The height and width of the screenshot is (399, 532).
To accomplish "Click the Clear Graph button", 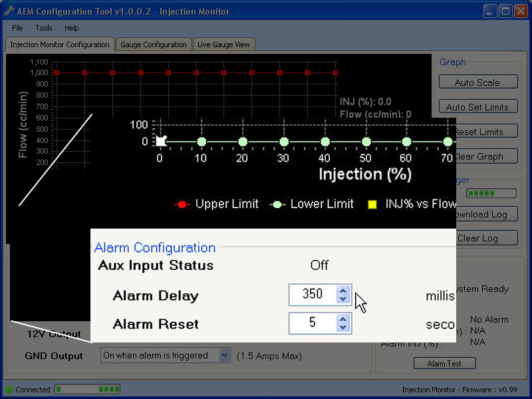I will coord(487,156).
